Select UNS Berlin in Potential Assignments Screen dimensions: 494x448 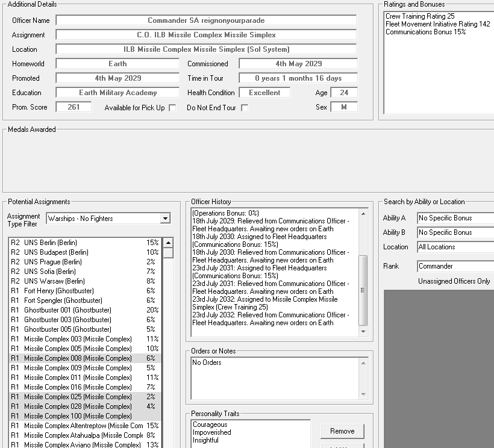(85, 243)
